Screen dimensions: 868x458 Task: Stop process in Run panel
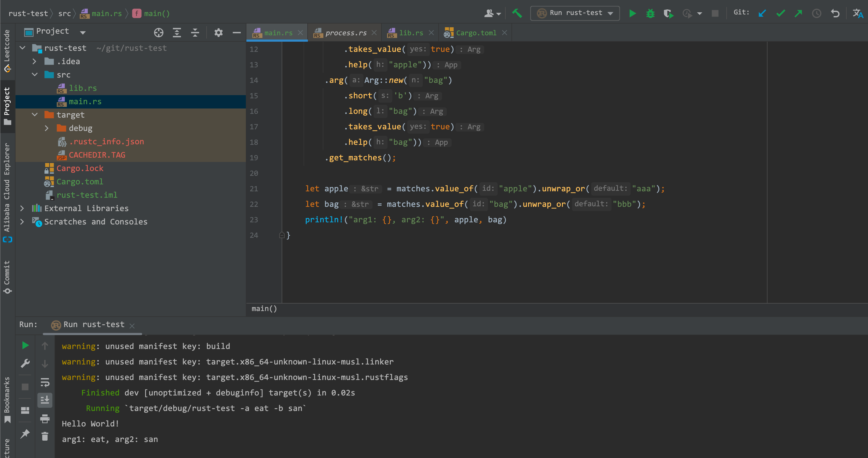[25, 387]
